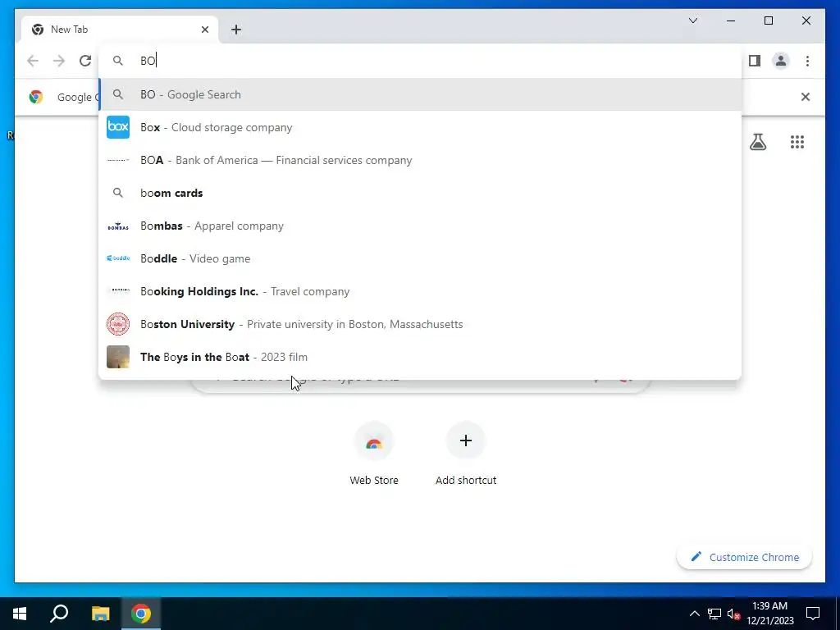Open Chrome's three-dot menu

(x=807, y=61)
